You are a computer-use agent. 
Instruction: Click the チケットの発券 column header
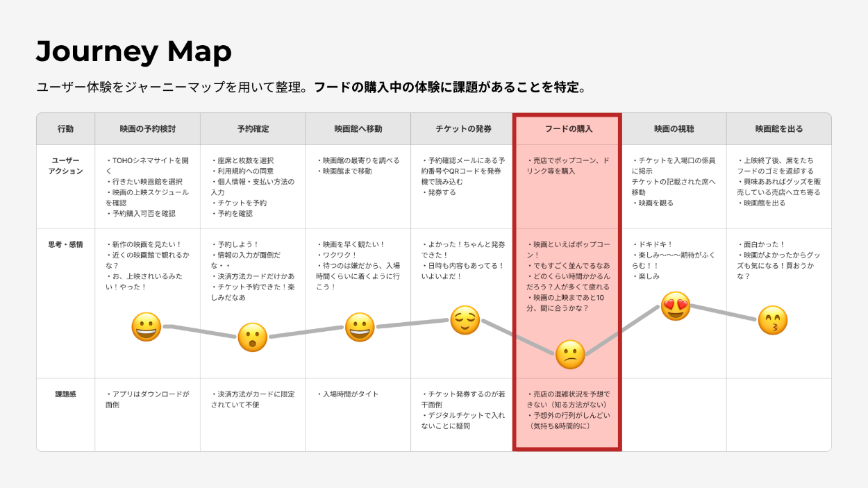click(463, 129)
